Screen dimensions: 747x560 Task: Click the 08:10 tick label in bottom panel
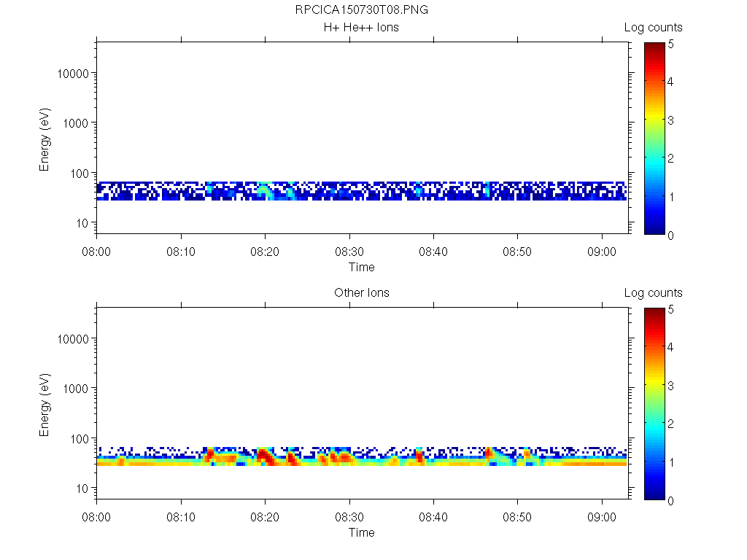click(x=181, y=517)
